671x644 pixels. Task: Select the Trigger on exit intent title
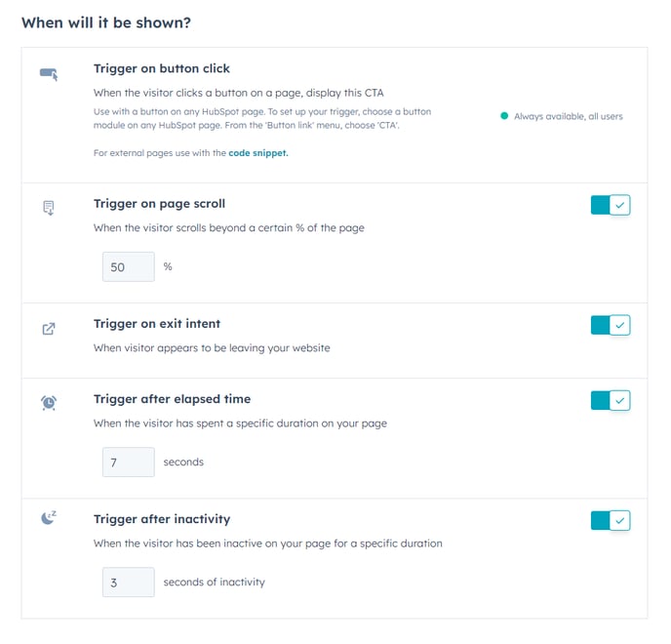(x=157, y=324)
